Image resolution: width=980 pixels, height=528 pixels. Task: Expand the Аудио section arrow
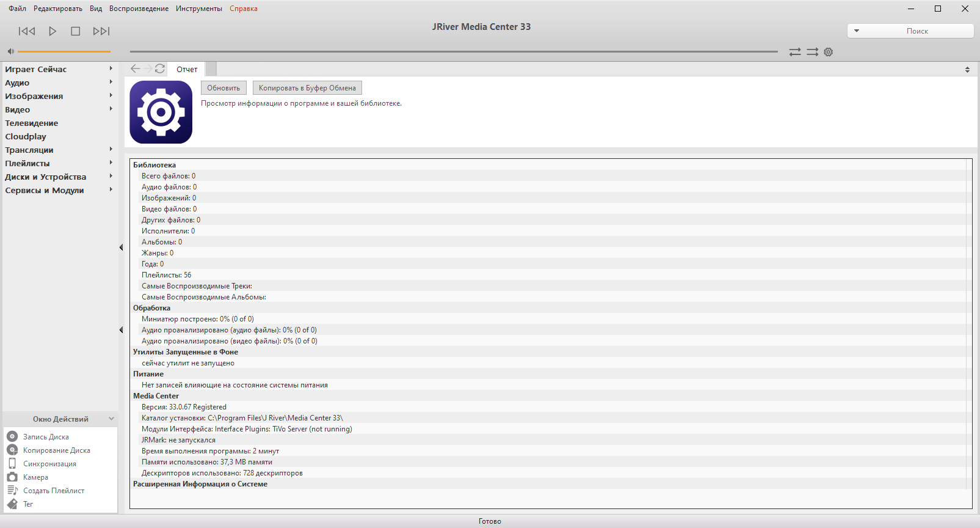(x=111, y=82)
